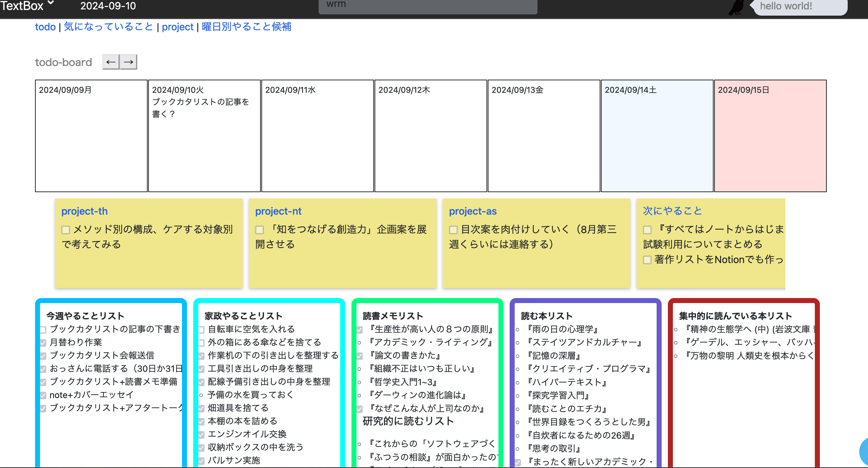
Task: Click 予備の水を買っておく list item
Action: (x=251, y=395)
